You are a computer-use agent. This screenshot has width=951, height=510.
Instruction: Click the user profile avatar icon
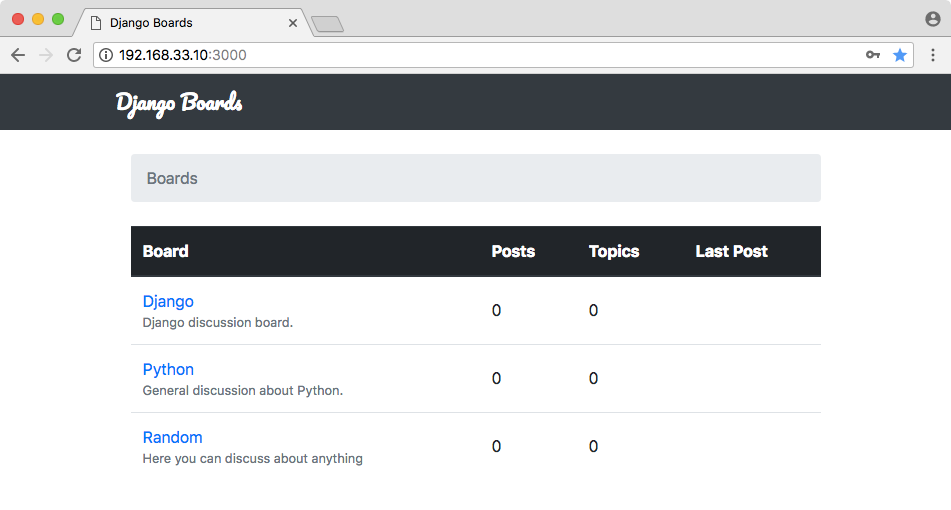[x=933, y=19]
